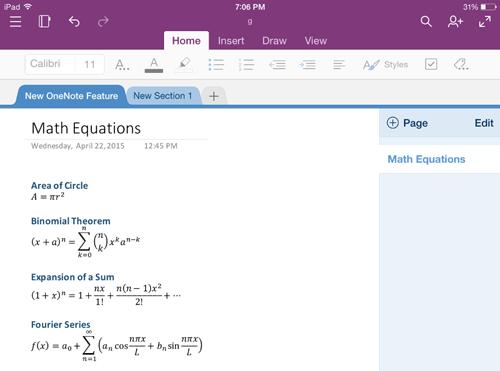500x371 pixels.
Task: Share notebook with add-person icon
Action: pyautogui.click(x=455, y=22)
